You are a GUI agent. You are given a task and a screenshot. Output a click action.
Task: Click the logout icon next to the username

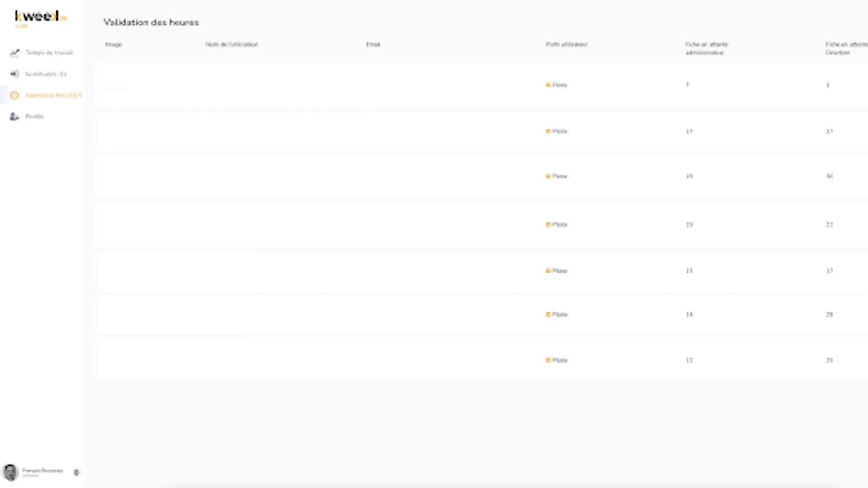[x=76, y=472]
